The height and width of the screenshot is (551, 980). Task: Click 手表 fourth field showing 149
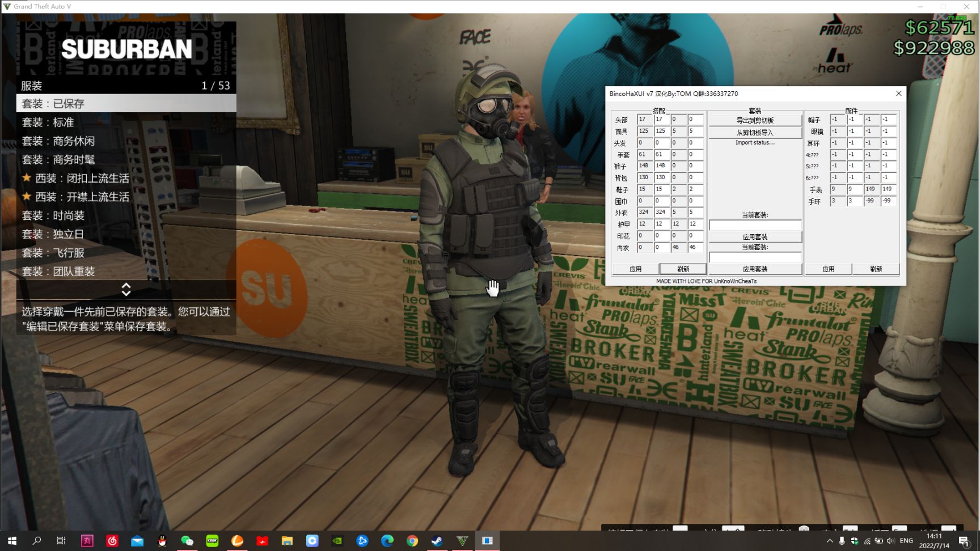(x=888, y=189)
